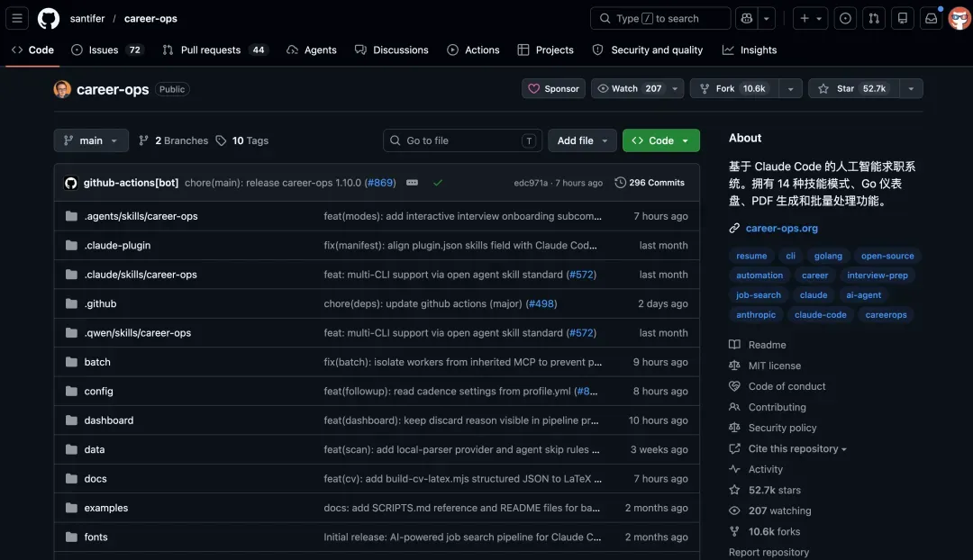Open the user avatar menu

coord(959,19)
